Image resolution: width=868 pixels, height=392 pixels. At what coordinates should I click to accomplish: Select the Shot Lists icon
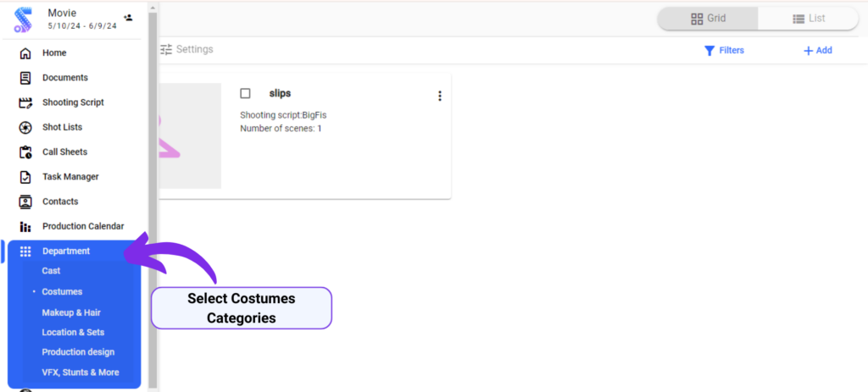tap(25, 127)
